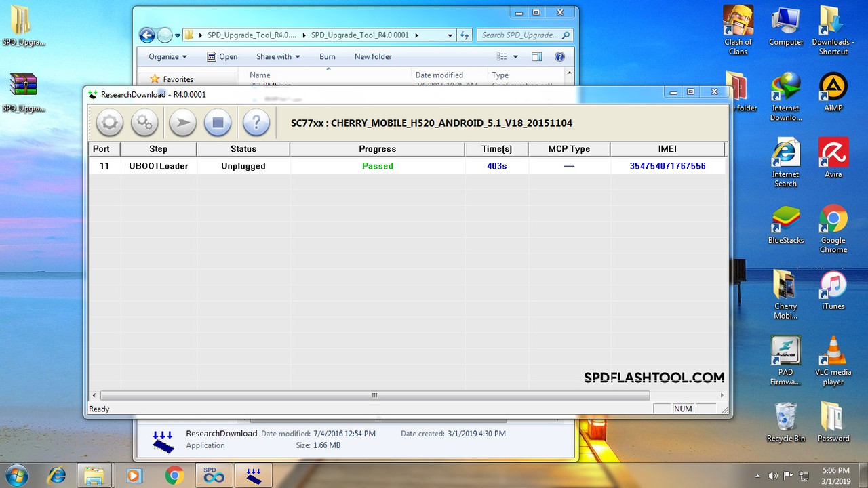The height and width of the screenshot is (488, 868).
Task: Expand the view options dropdown arrow in Explorer
Action: coord(515,57)
